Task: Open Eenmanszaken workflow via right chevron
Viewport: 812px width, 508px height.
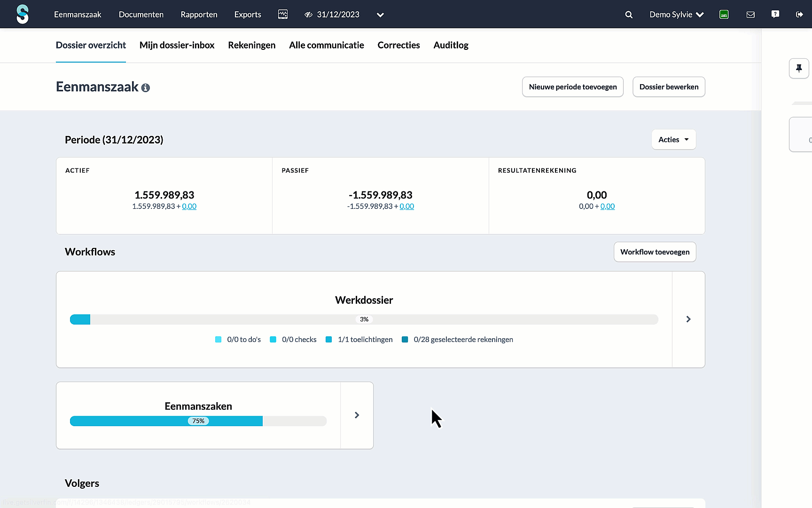Action: (357, 415)
